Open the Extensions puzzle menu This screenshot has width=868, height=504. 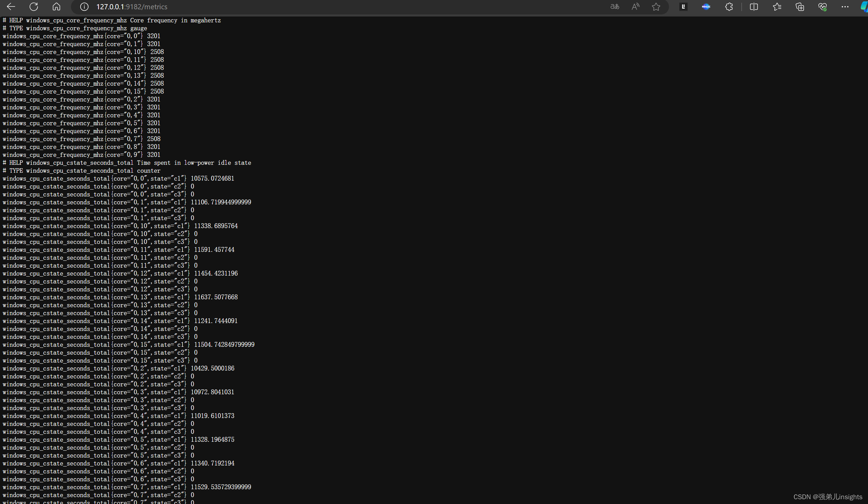pos(729,7)
